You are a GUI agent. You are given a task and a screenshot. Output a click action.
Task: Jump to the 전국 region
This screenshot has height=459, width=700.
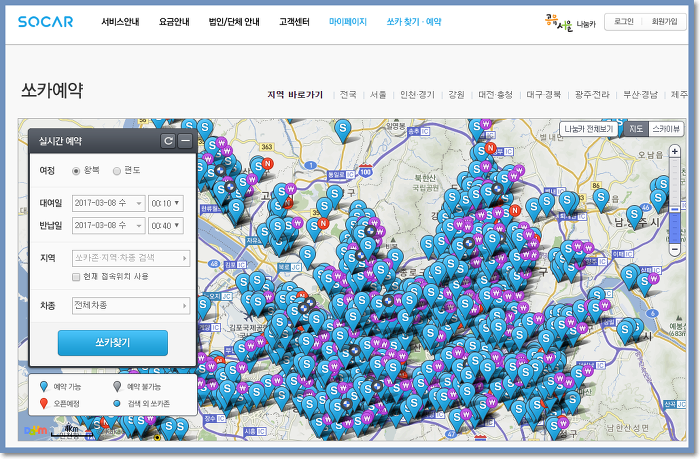(x=348, y=94)
